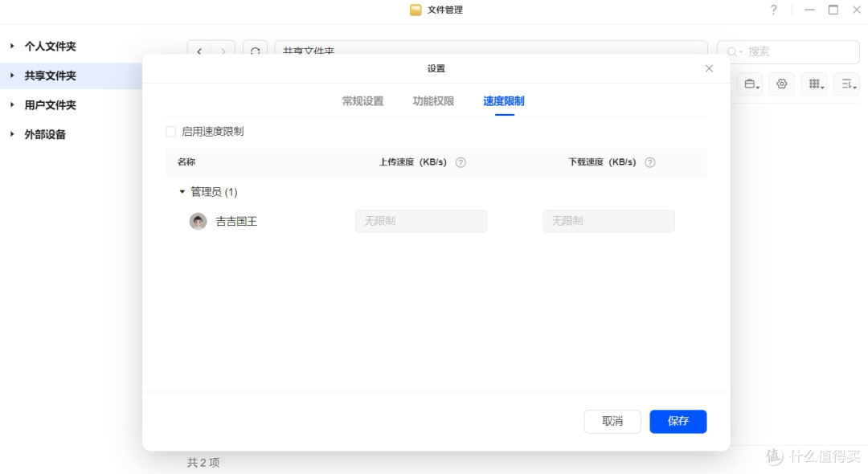Go back with the navigation back arrow
Screen dimensions: 868x474
coord(199,51)
